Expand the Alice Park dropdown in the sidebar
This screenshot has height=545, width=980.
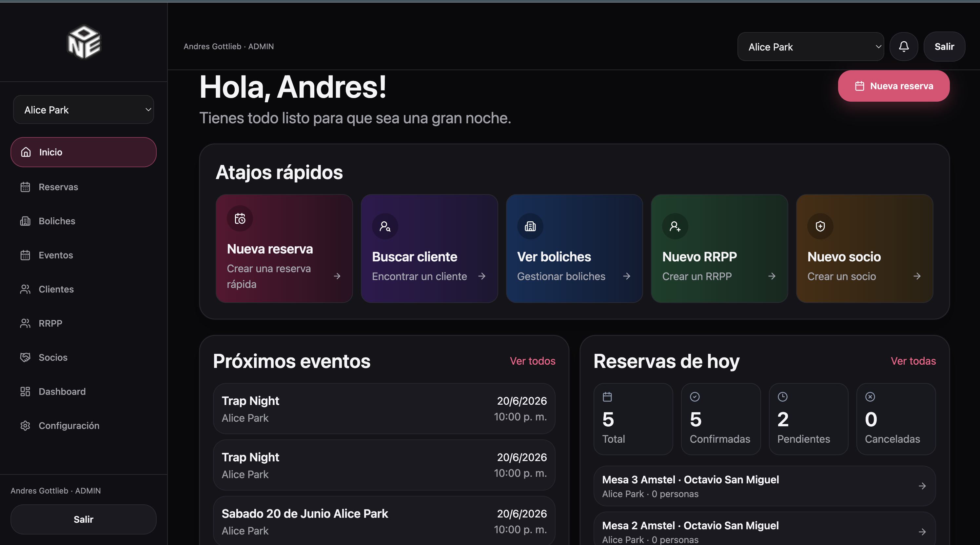click(83, 110)
